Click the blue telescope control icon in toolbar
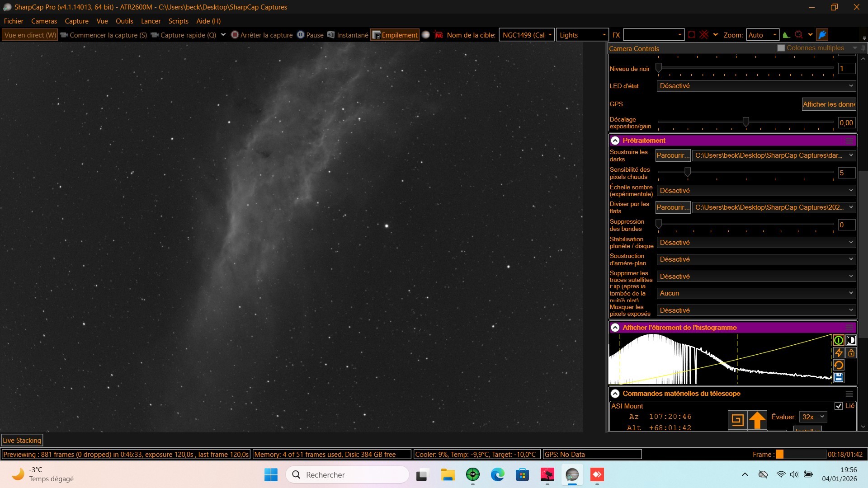868x488 pixels. point(823,35)
